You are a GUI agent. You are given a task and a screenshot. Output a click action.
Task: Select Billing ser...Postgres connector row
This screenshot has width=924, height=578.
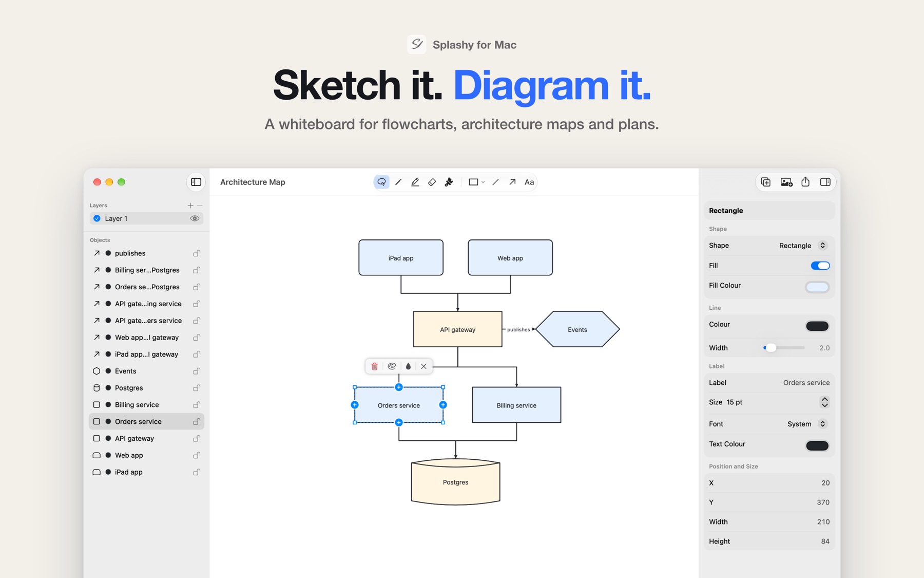click(146, 270)
